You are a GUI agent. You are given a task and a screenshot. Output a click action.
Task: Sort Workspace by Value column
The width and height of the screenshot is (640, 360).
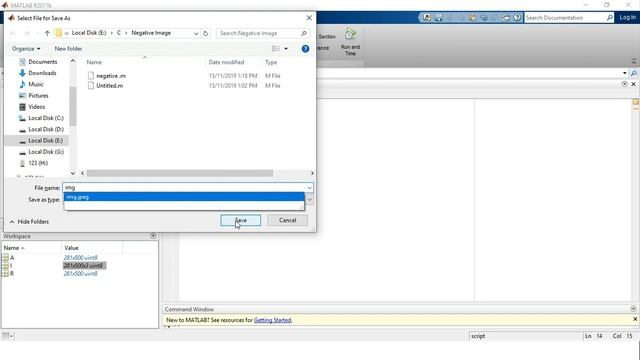(71, 248)
